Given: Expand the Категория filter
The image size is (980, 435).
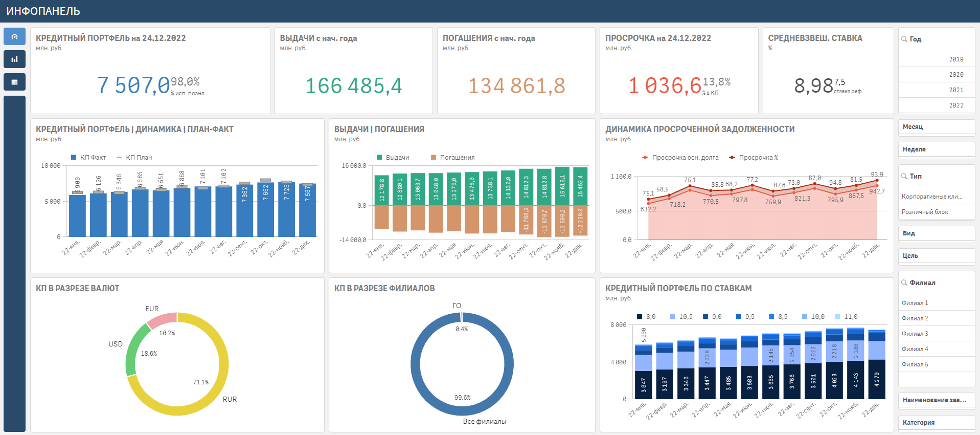Looking at the screenshot, I should click(x=937, y=423).
